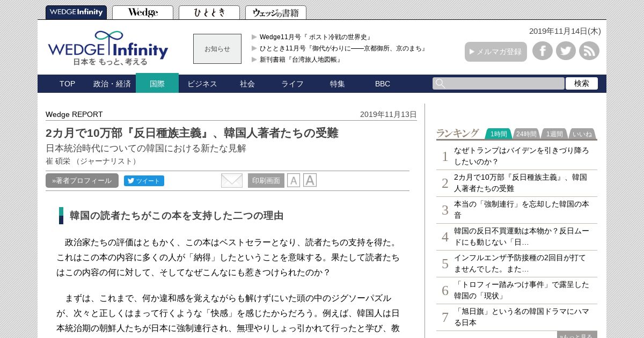Image resolution: width=644 pixels, height=338 pixels.
Task: Click the WEDGE Infinity main logo
Action: (108, 48)
